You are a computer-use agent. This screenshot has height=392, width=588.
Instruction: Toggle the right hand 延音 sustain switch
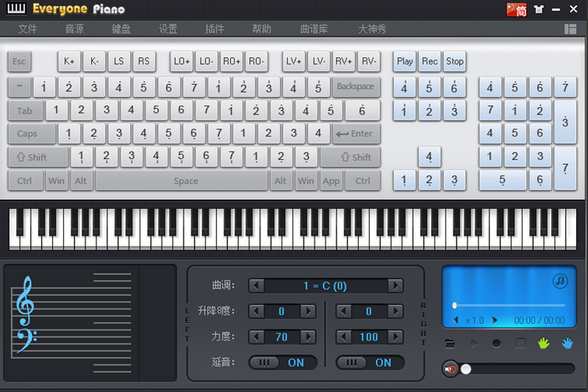click(370, 363)
